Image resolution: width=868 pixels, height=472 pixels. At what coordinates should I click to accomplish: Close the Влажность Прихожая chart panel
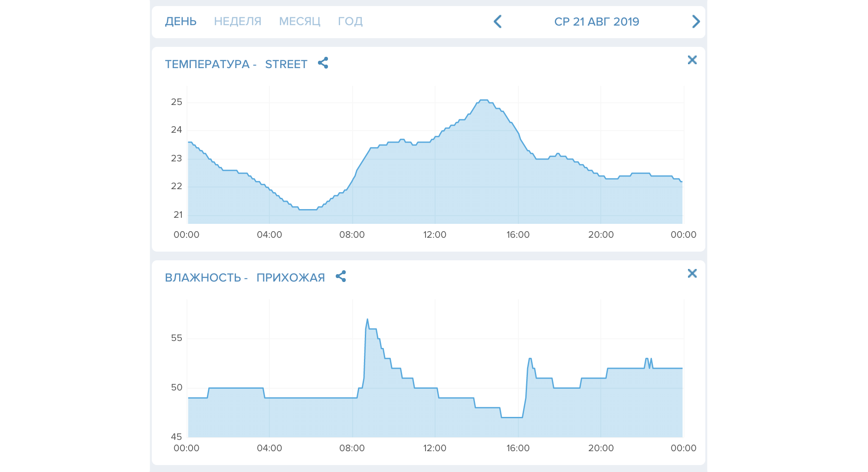(x=692, y=273)
